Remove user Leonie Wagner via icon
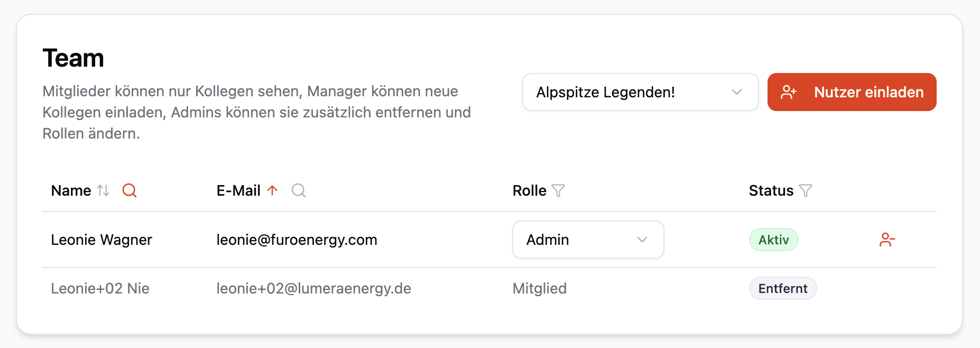The width and height of the screenshot is (980, 348). coord(887,240)
